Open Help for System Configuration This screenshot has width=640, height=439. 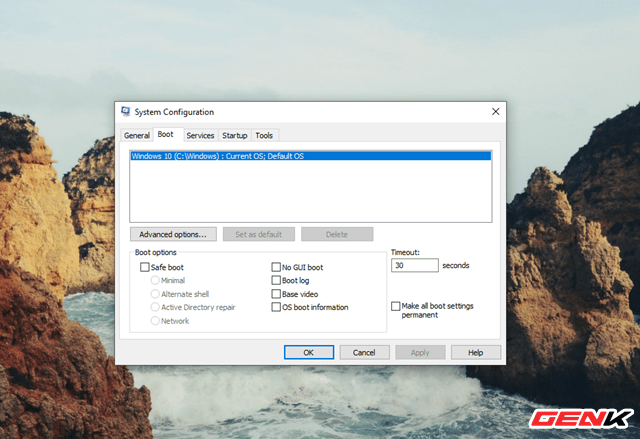tap(476, 353)
